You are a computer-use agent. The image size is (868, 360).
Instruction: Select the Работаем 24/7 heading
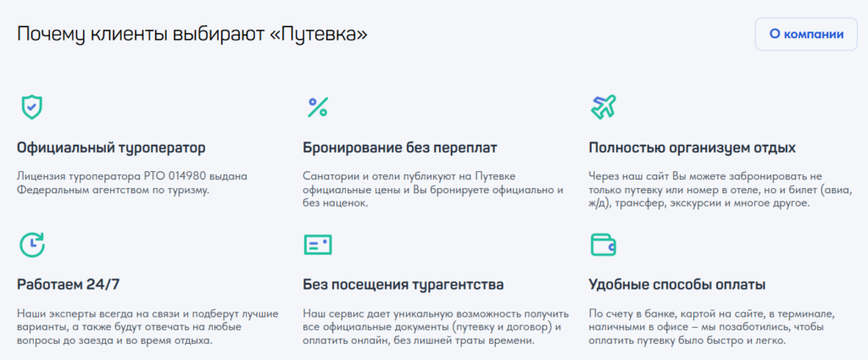(69, 285)
